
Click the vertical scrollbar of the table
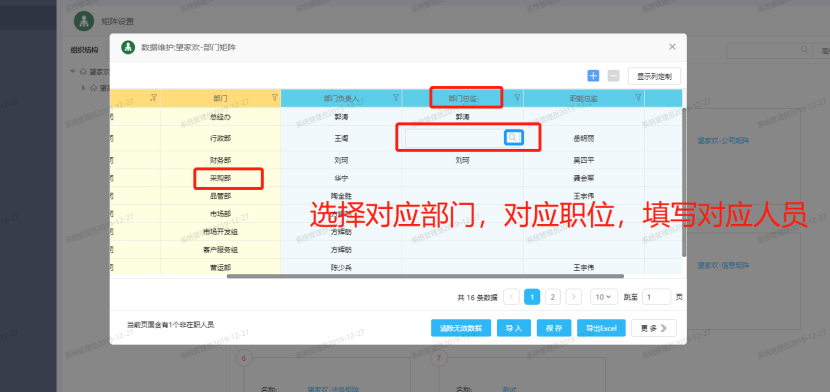pyautogui.click(x=684, y=183)
